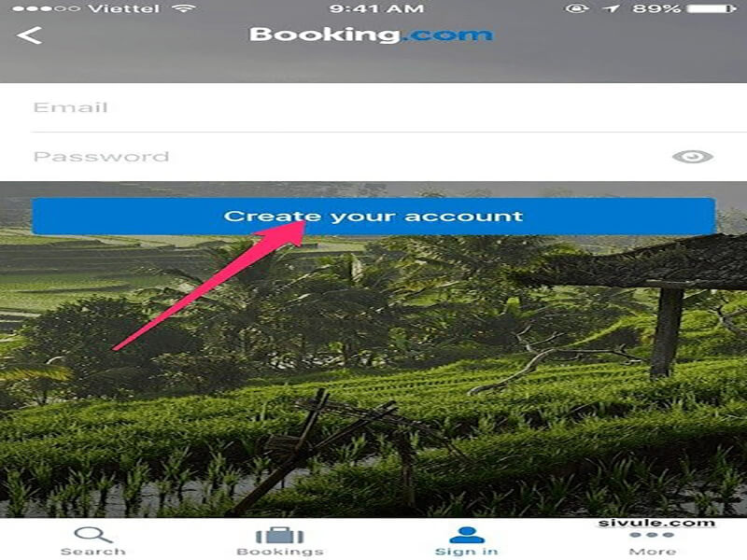Select the Bookings suitcase icon
Viewport: 747px width, 560px height.
(x=279, y=535)
